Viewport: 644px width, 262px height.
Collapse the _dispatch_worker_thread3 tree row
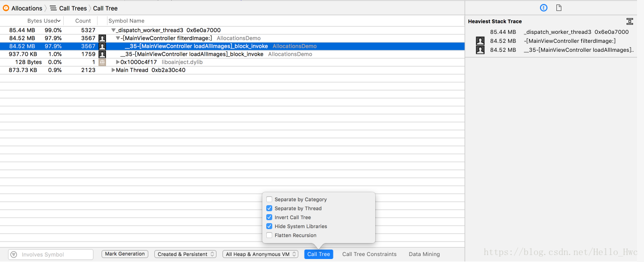click(113, 30)
